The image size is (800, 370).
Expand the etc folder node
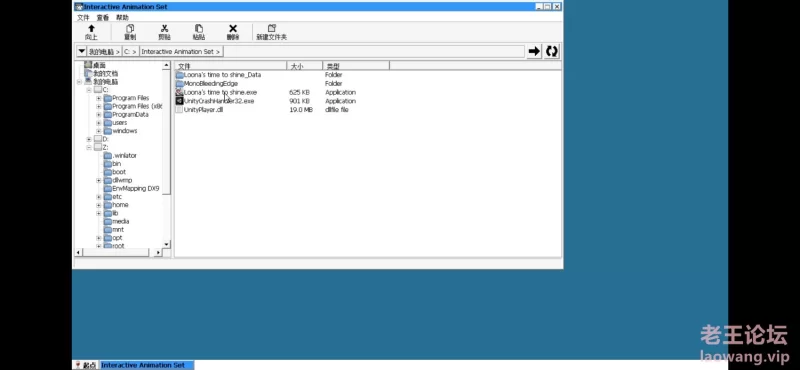[98, 197]
